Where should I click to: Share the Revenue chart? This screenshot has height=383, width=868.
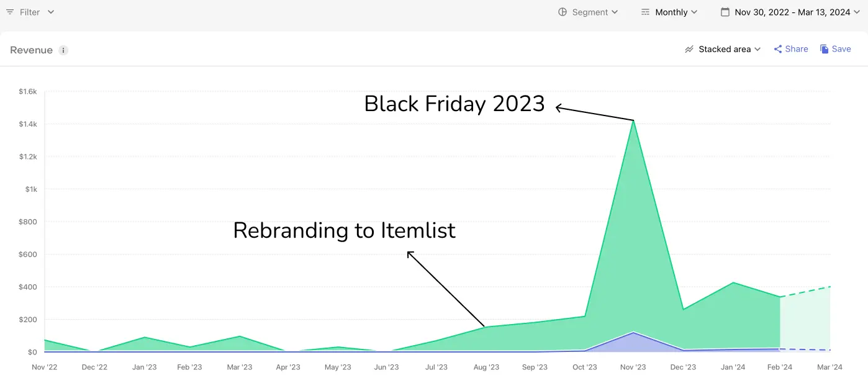pyautogui.click(x=791, y=49)
